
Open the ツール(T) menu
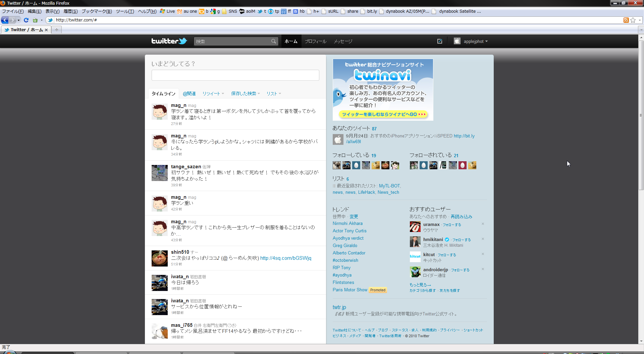coord(125,11)
